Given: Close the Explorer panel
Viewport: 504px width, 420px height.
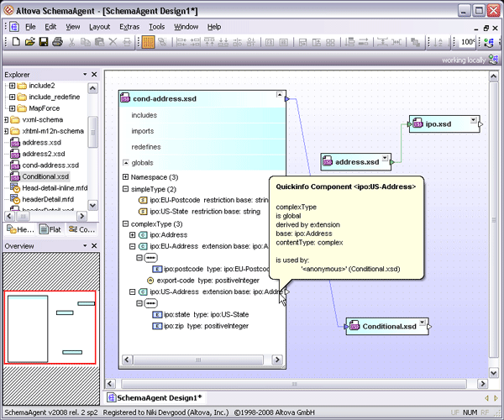Looking at the screenshot, I should [94, 75].
